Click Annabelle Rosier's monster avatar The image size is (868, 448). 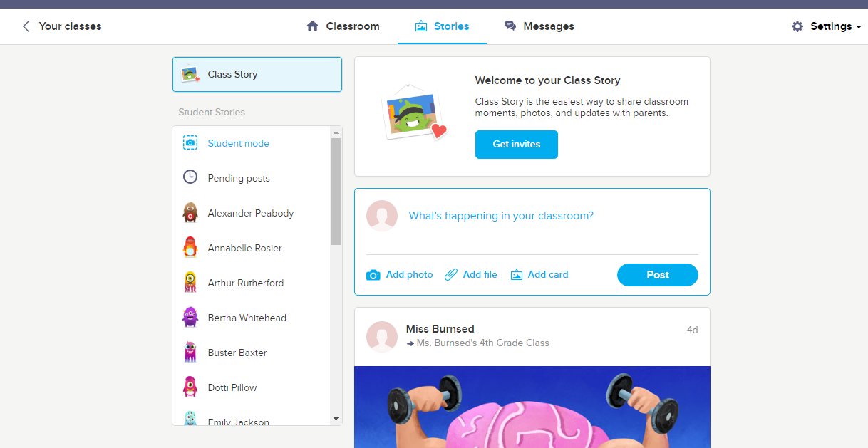(x=190, y=247)
